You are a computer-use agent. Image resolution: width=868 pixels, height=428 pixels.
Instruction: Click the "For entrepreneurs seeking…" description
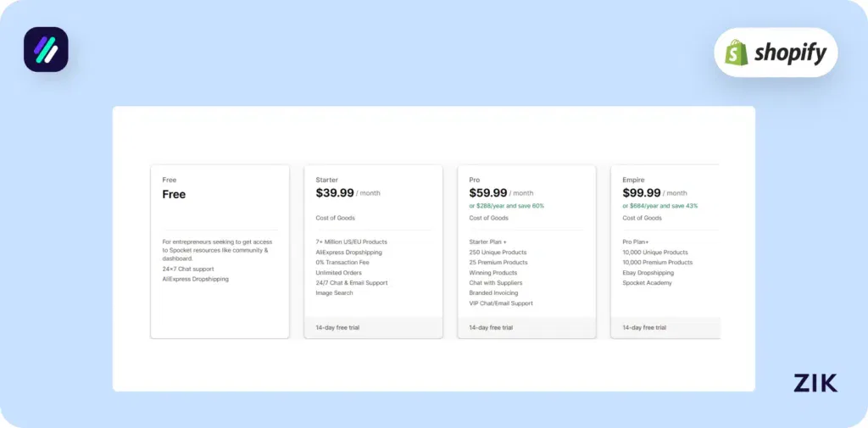pos(217,250)
